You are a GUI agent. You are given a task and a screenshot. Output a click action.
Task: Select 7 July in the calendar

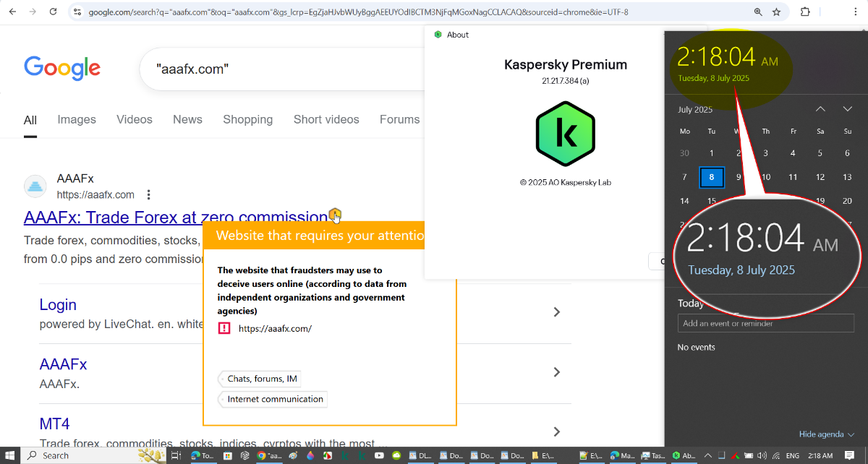point(685,177)
